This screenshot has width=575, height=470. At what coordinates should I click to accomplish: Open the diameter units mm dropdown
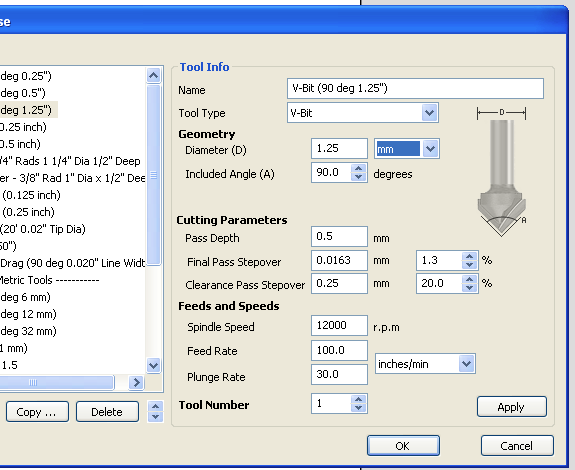click(431, 149)
